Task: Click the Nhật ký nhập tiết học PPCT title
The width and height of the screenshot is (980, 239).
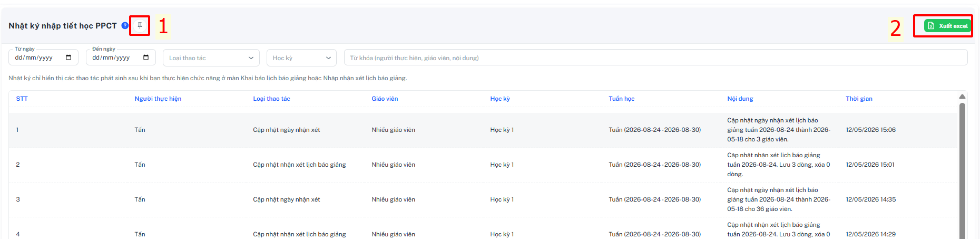Action: pyautogui.click(x=63, y=26)
